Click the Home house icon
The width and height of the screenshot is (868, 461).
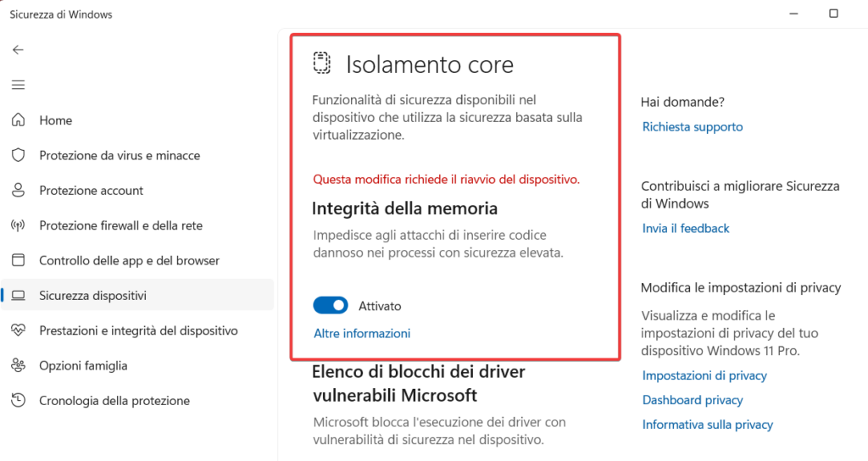[x=18, y=120]
